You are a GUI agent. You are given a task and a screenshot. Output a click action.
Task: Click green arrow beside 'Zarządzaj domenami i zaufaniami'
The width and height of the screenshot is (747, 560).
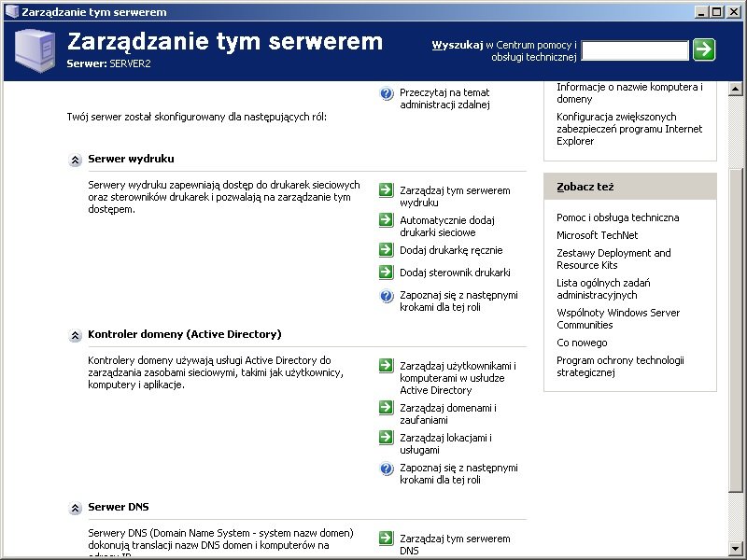pyautogui.click(x=387, y=408)
